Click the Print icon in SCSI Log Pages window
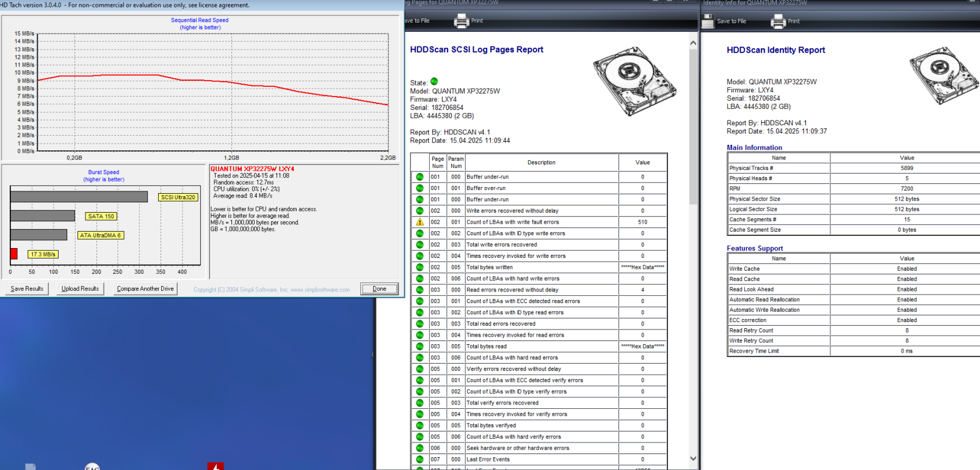Viewport: 980px width, 470px height. (x=461, y=21)
